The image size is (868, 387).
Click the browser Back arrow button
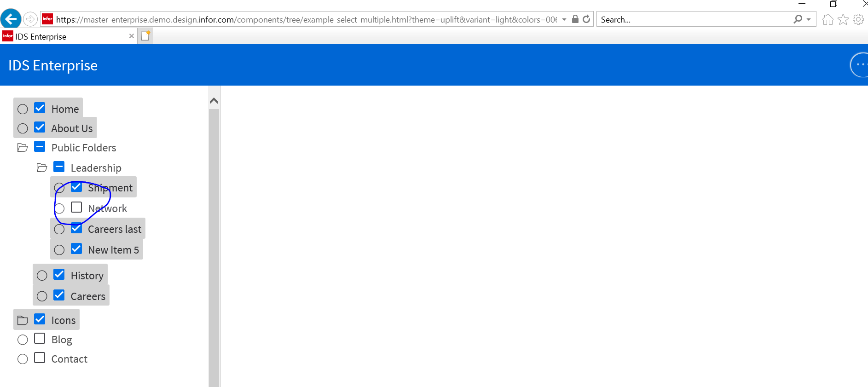point(11,19)
